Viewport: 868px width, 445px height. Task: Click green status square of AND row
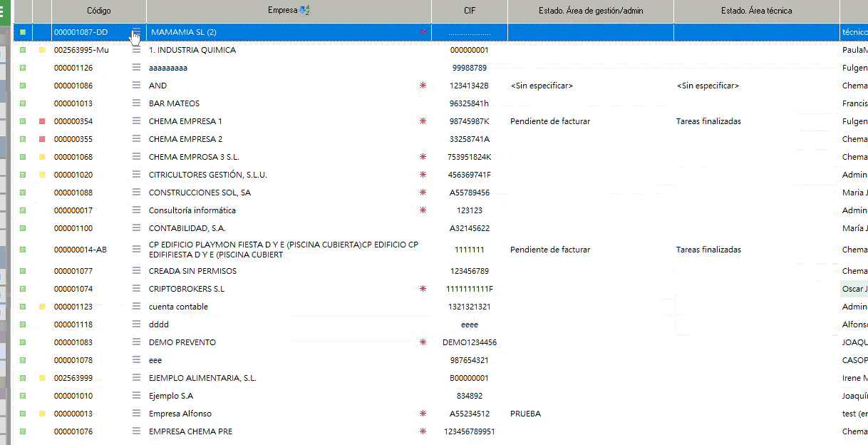pyautogui.click(x=23, y=86)
